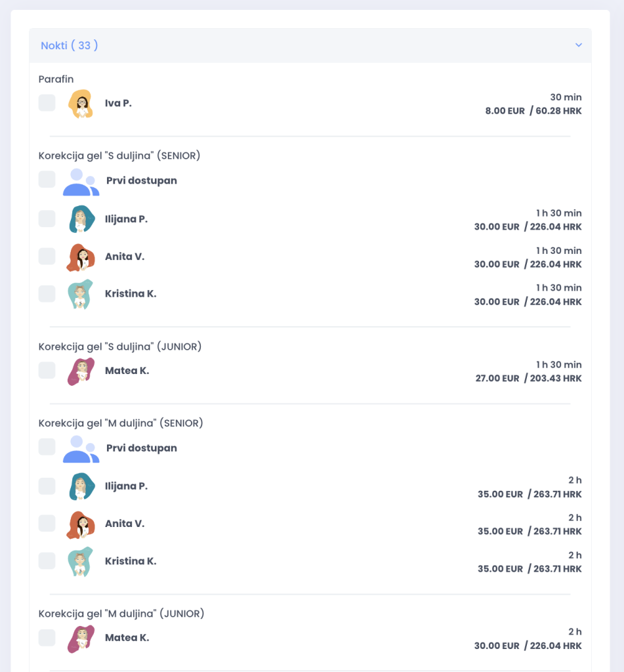The width and height of the screenshot is (624, 672).
Task: Click Ilijana P. avatar under S duljina SENIOR
Action: click(x=82, y=219)
